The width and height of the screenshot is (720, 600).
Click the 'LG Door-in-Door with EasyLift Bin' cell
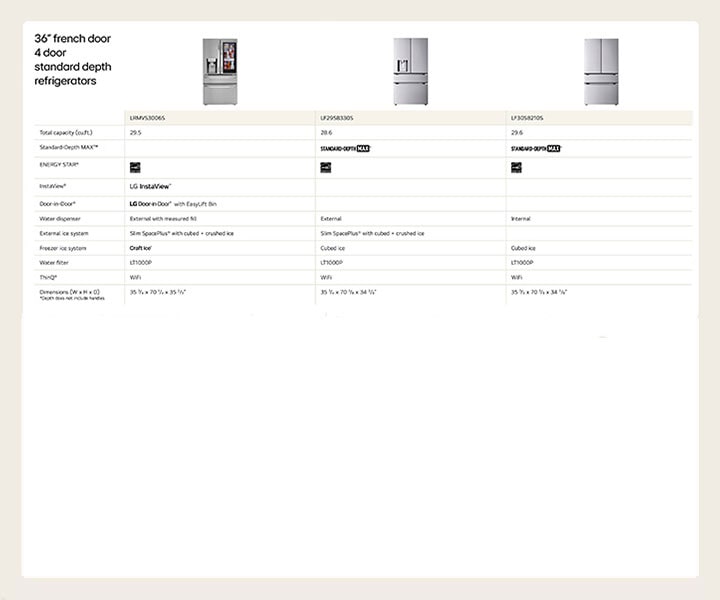pyautogui.click(x=173, y=204)
